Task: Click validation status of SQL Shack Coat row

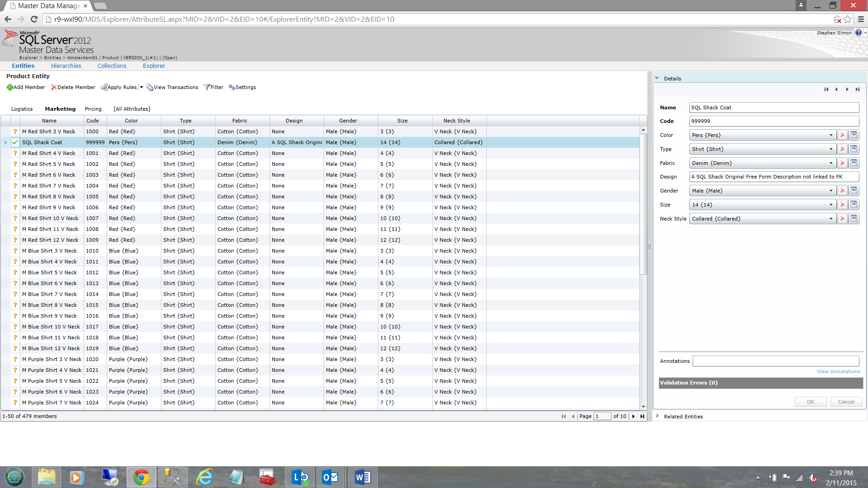Action: [15, 142]
